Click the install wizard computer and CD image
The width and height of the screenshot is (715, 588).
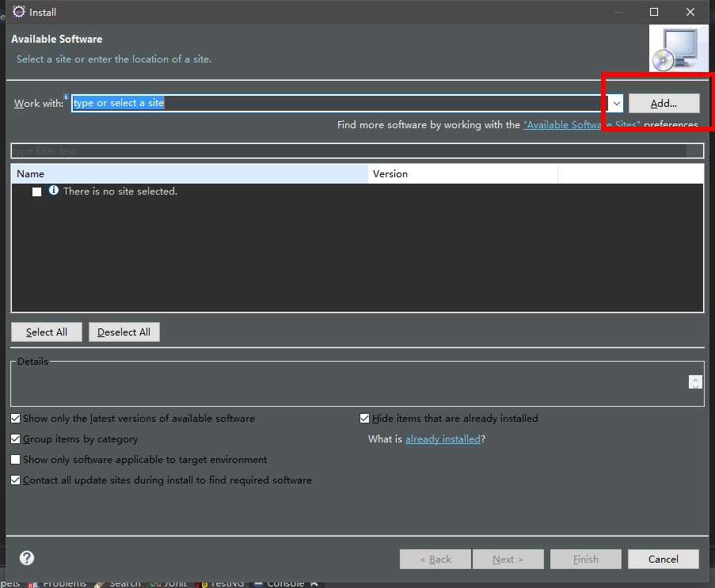pyautogui.click(x=679, y=49)
